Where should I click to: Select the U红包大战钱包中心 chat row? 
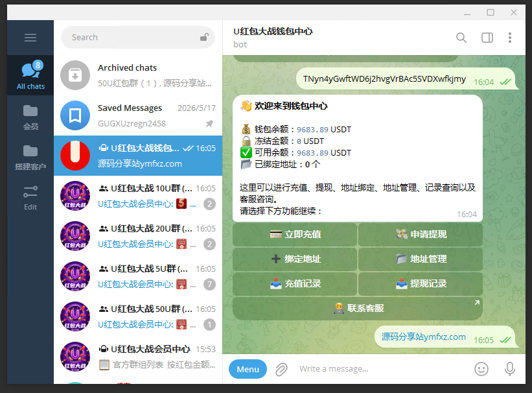(x=138, y=156)
